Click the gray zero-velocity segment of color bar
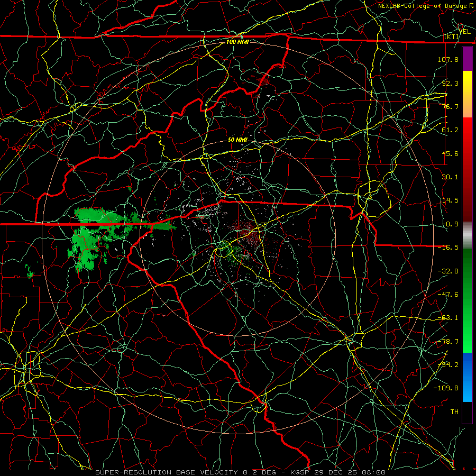This screenshot has width=476, height=476. click(467, 235)
